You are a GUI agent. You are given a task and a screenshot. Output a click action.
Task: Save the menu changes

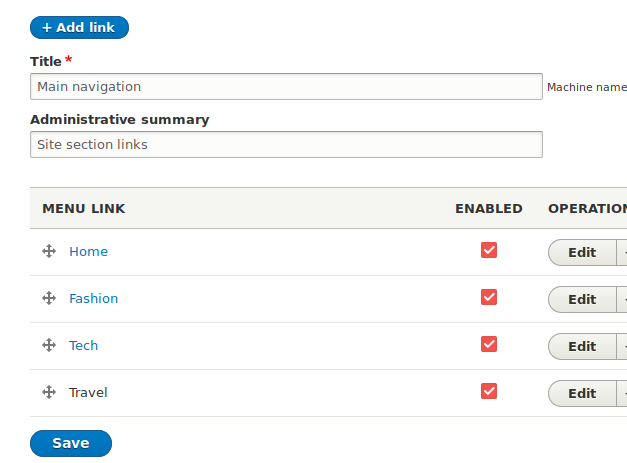click(71, 443)
